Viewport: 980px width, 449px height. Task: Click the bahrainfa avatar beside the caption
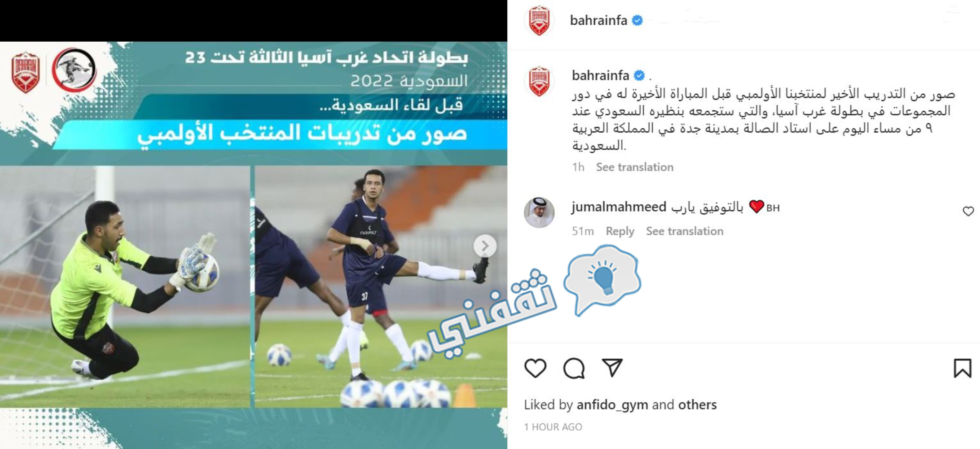[x=539, y=81]
